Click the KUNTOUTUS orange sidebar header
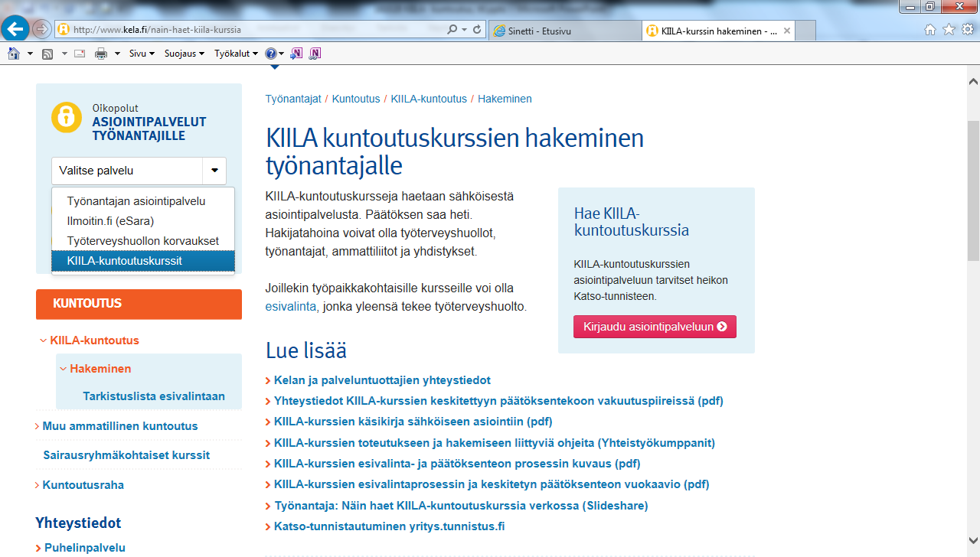The width and height of the screenshot is (980, 557). (139, 304)
